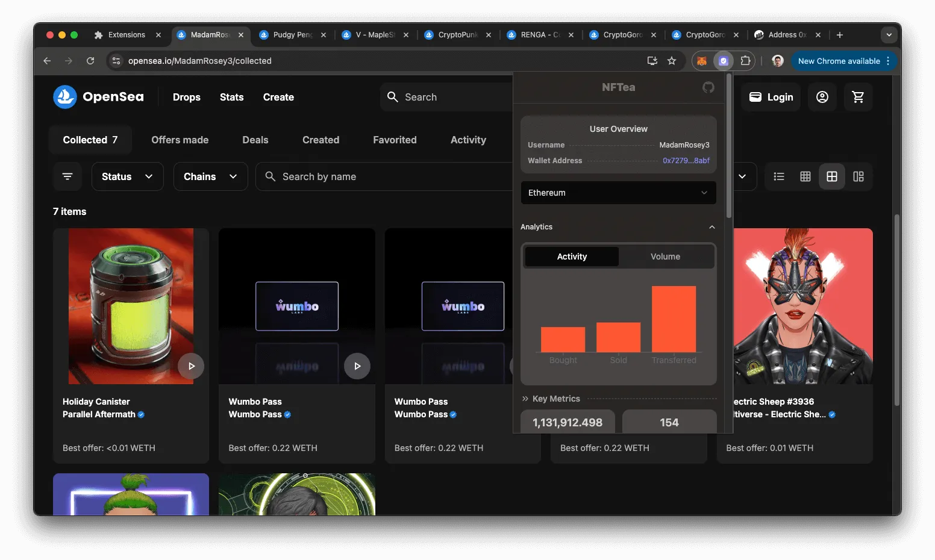Open the Offers made tab

(180, 140)
